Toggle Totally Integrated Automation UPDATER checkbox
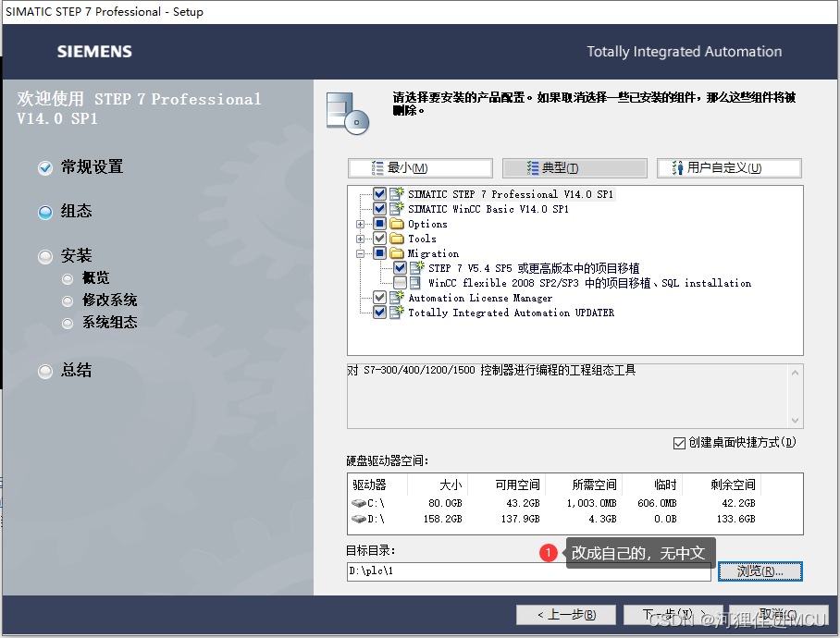This screenshot has width=840, height=638. coord(380,312)
